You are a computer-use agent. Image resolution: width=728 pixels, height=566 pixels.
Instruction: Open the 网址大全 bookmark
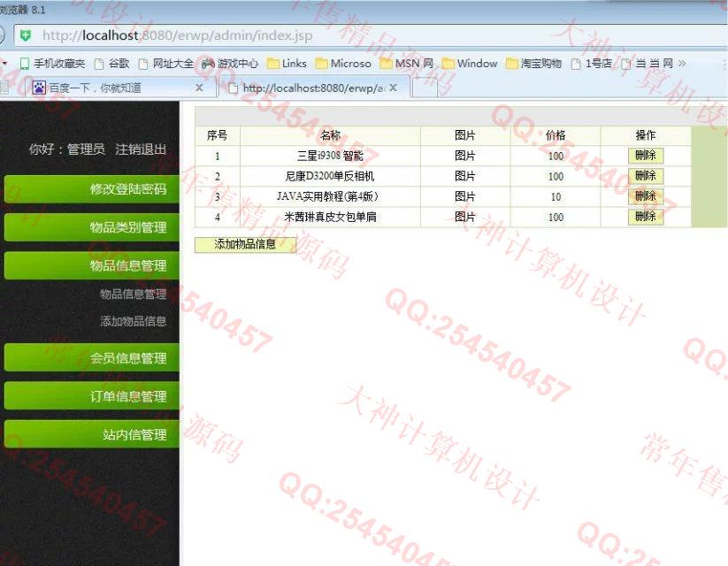[165, 64]
